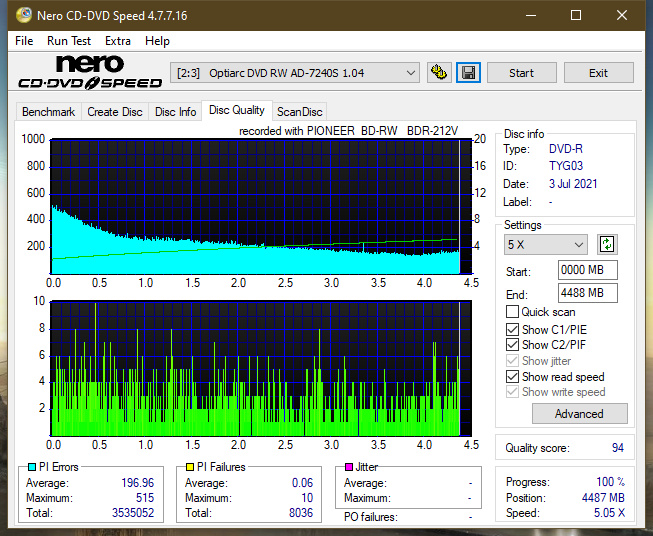Toggle Show C2/PIF checkbox
653x536 pixels.
(512, 345)
